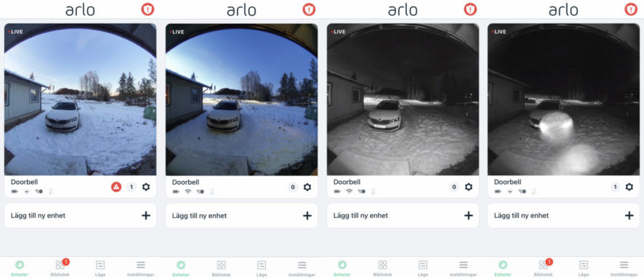Open Inställningar tab in the rightmost screenshot
The image size is (644, 278).
[624, 268]
